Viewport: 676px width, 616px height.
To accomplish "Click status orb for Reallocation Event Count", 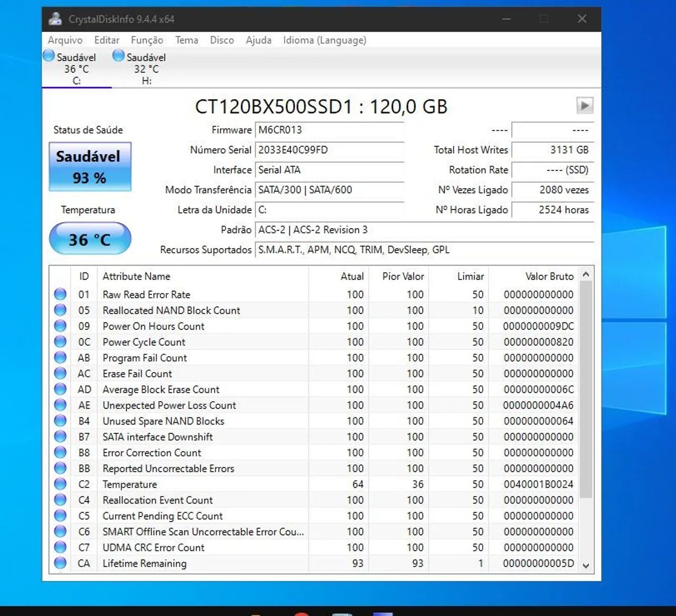I will tap(60, 500).
